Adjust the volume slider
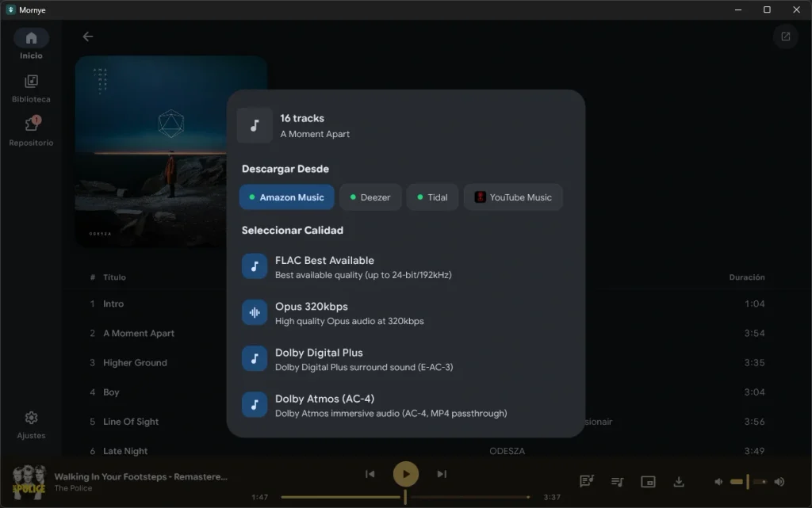This screenshot has width=812, height=508. (x=749, y=482)
